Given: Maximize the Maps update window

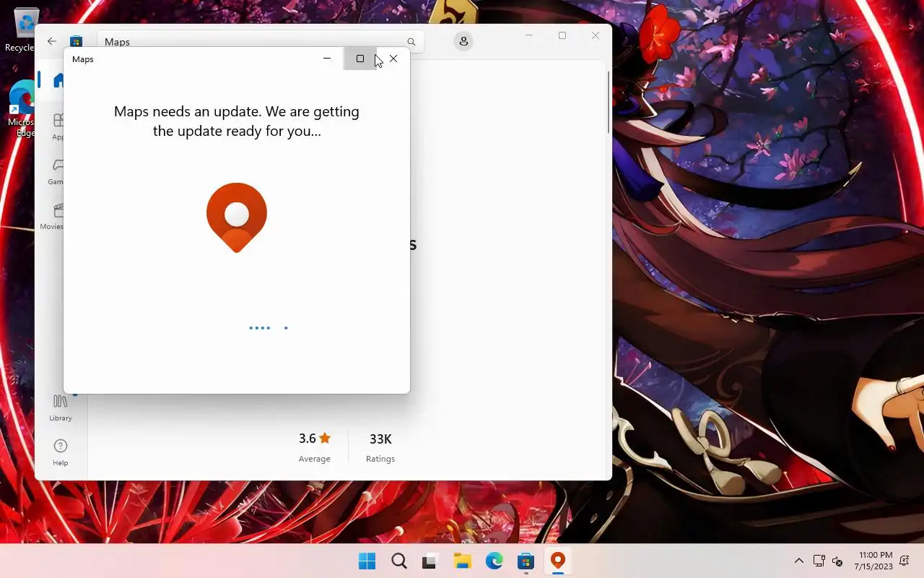Looking at the screenshot, I should pyautogui.click(x=360, y=59).
